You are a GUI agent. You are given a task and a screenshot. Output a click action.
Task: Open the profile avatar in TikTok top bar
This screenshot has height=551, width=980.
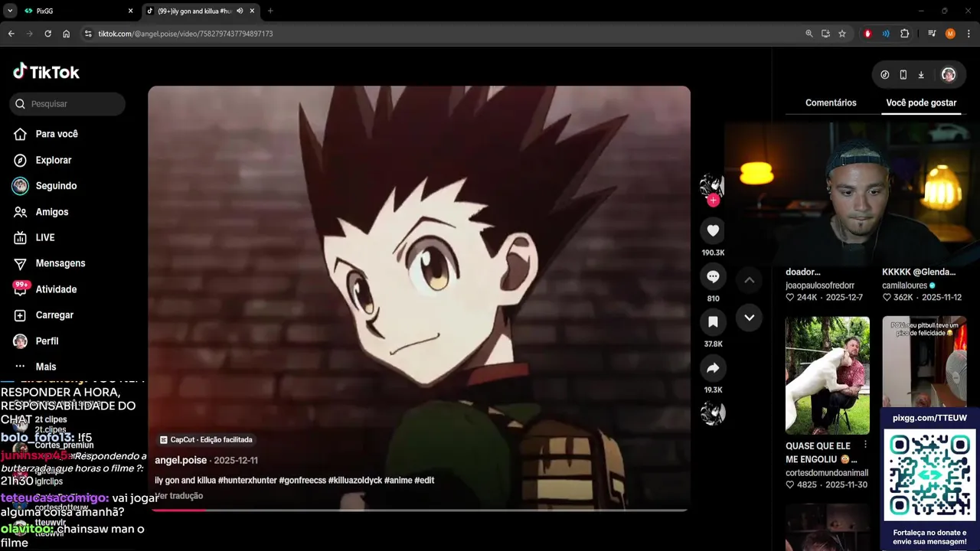949,75
